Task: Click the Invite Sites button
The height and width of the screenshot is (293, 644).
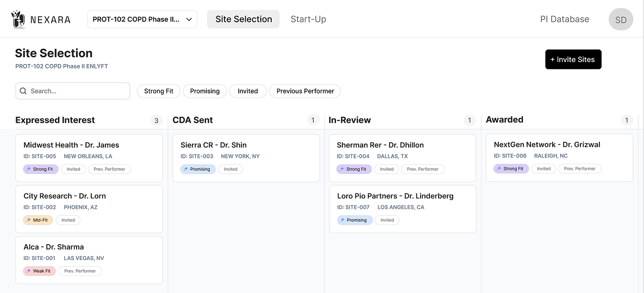Action: coord(573,59)
